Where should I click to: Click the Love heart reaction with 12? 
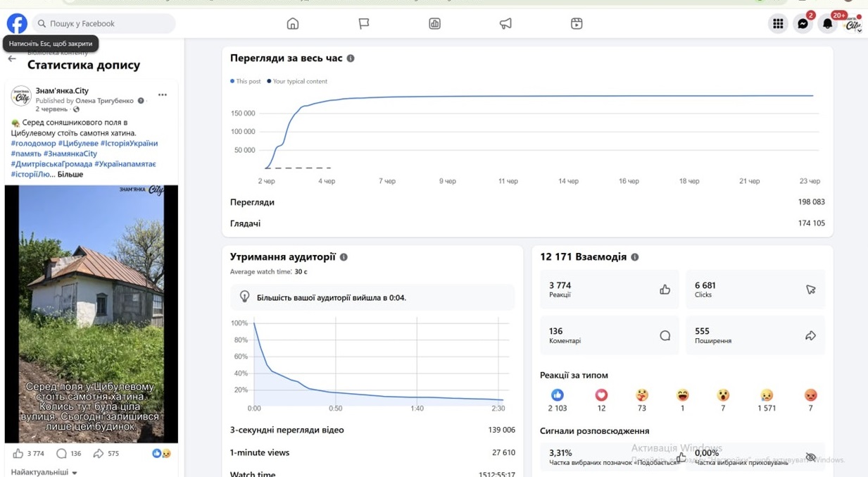pyautogui.click(x=601, y=395)
